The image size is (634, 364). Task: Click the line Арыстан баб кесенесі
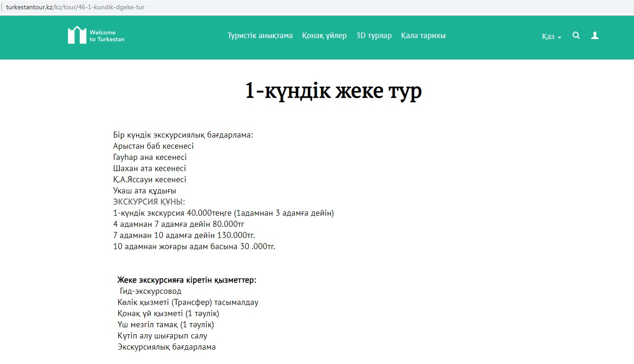(x=153, y=146)
